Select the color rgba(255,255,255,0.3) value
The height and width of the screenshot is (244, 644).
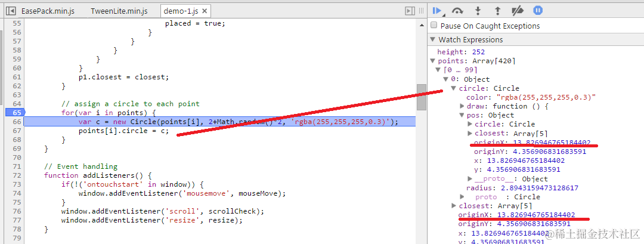pos(546,97)
